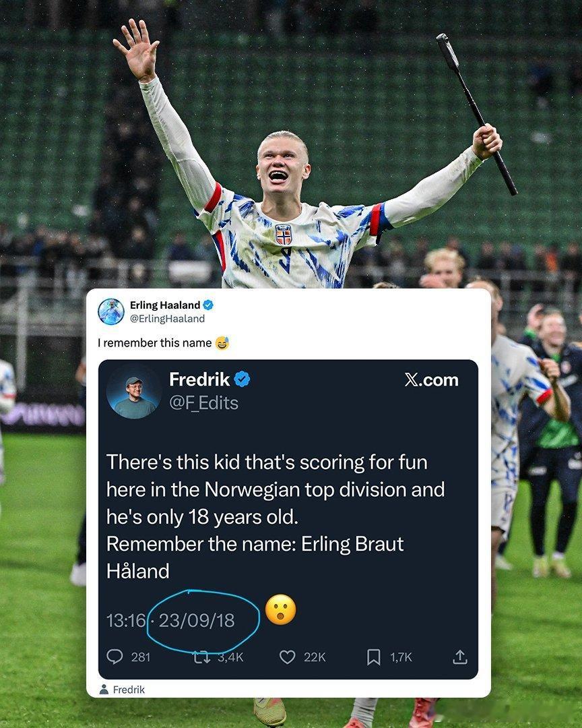Open the @F_Edits handle
Screen dimensions: 582x728
pos(203,402)
